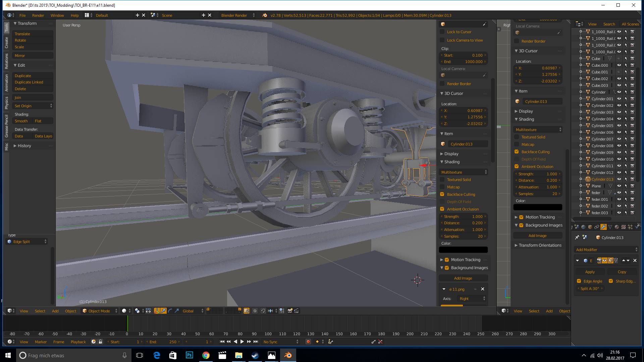Toggle modifier render camera icon
Image resolution: width=644 pixels, height=362 pixels.
[599, 260]
